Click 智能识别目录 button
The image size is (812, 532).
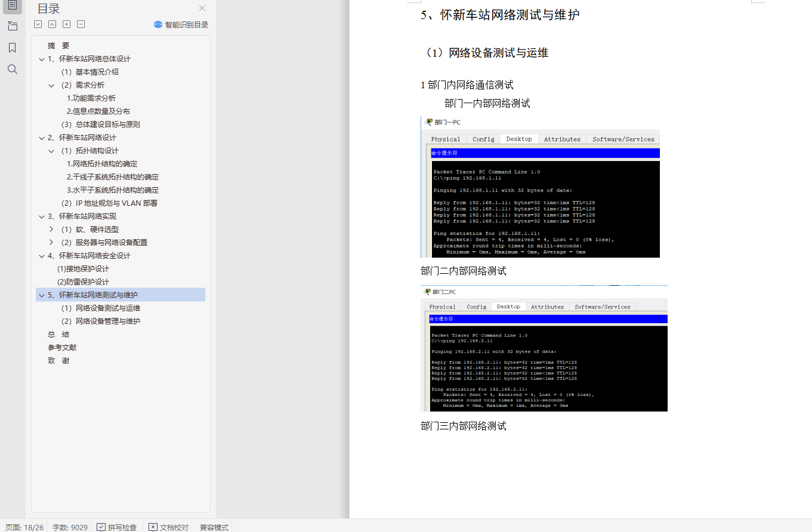coord(181,24)
